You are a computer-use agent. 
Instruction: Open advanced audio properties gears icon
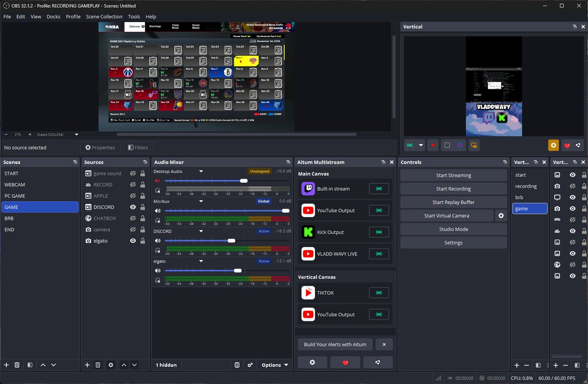(250, 365)
